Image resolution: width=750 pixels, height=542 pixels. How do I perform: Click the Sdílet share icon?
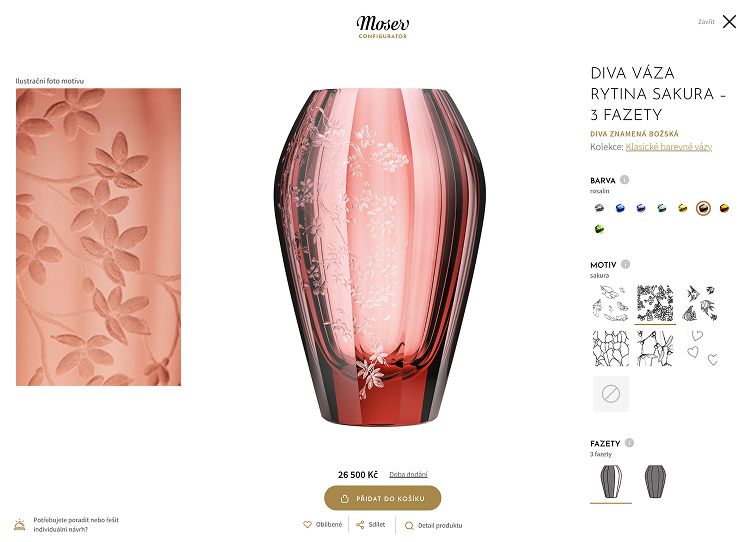(360, 525)
